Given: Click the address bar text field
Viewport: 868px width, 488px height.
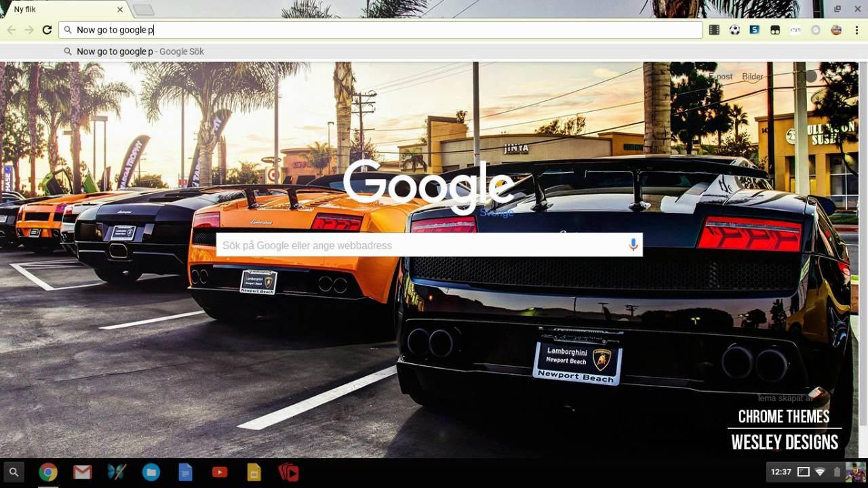Looking at the screenshot, I should (x=380, y=30).
